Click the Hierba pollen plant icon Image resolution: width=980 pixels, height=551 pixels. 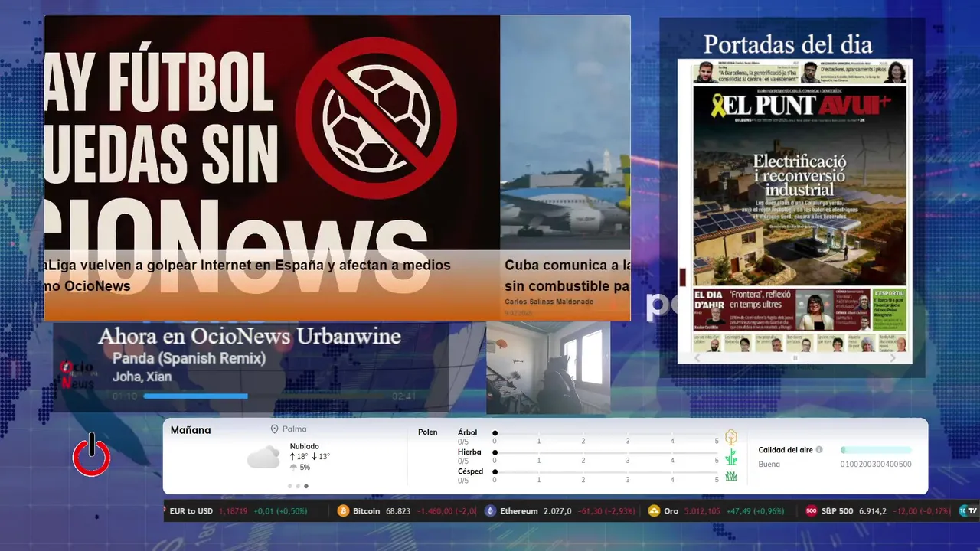(731, 457)
